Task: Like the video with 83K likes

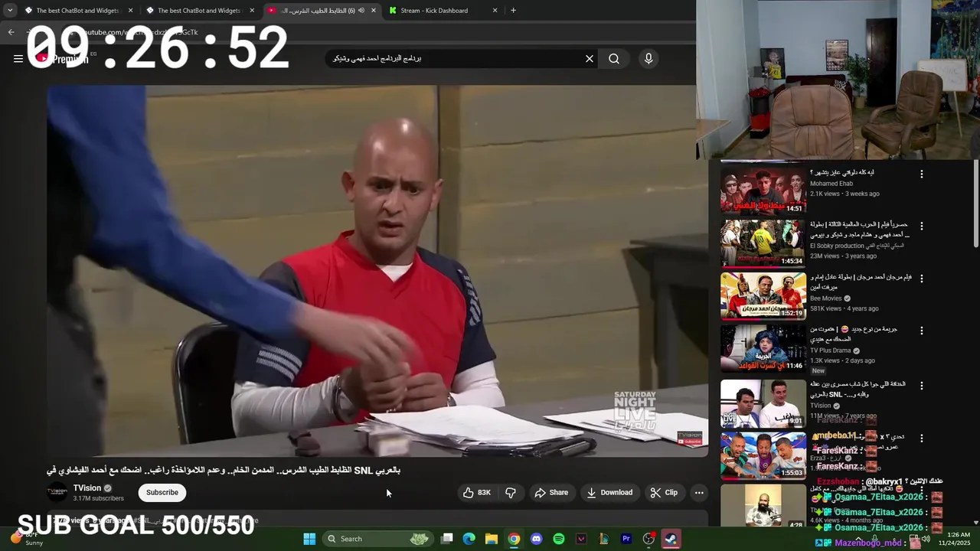Action: (x=476, y=493)
